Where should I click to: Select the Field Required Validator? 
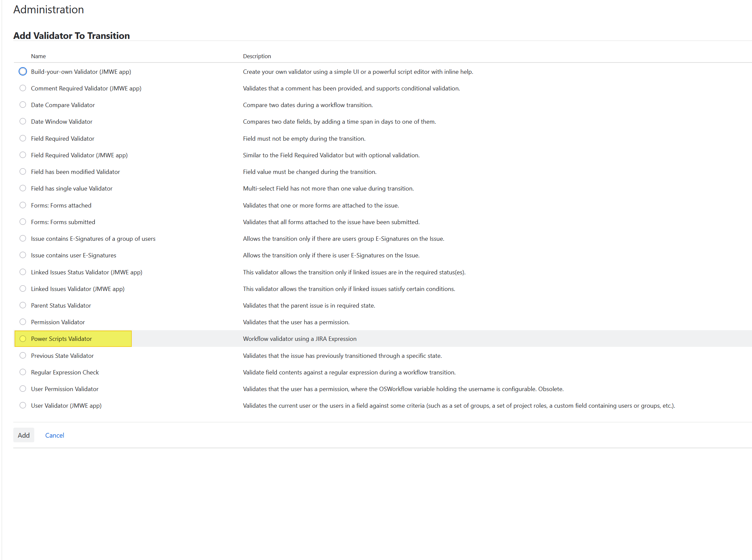(x=23, y=138)
